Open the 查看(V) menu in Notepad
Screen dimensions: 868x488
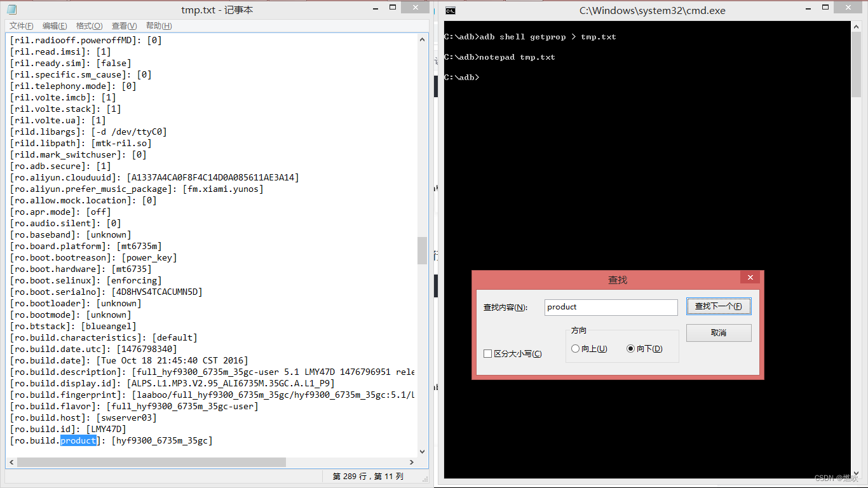pos(124,26)
